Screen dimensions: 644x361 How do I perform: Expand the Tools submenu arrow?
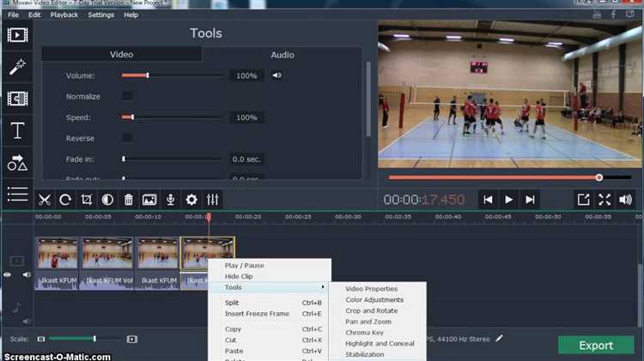323,287
